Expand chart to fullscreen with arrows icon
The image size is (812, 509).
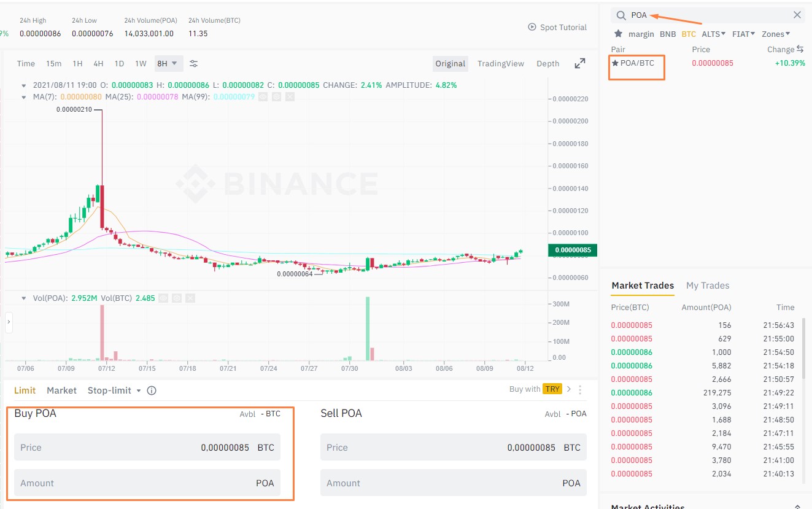coord(579,63)
